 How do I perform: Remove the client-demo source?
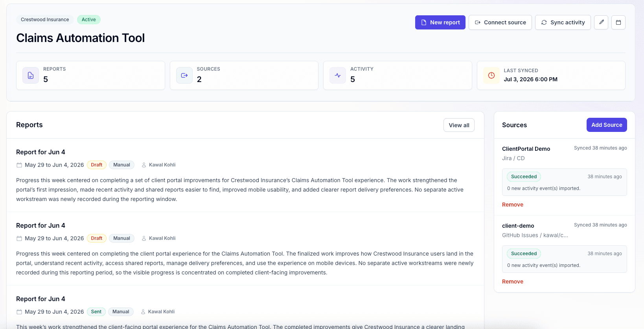coord(513,281)
